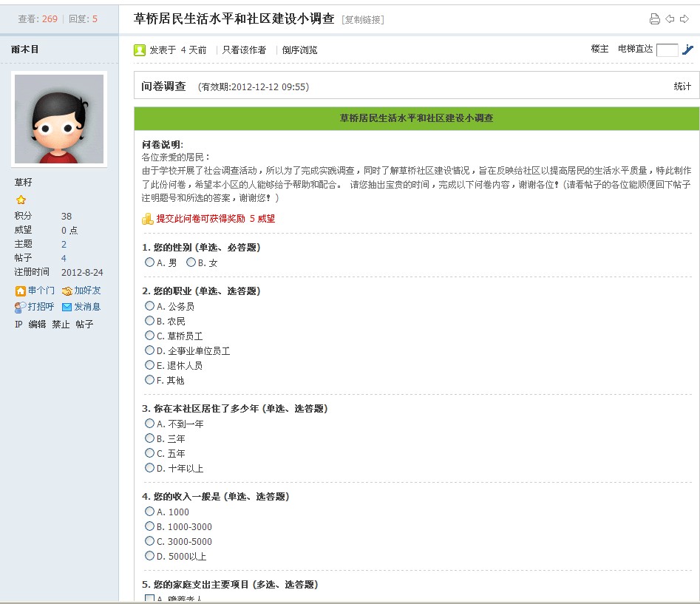Select income option B. 1000-3000
Viewport: 700px width, 604px height.
[x=149, y=526]
